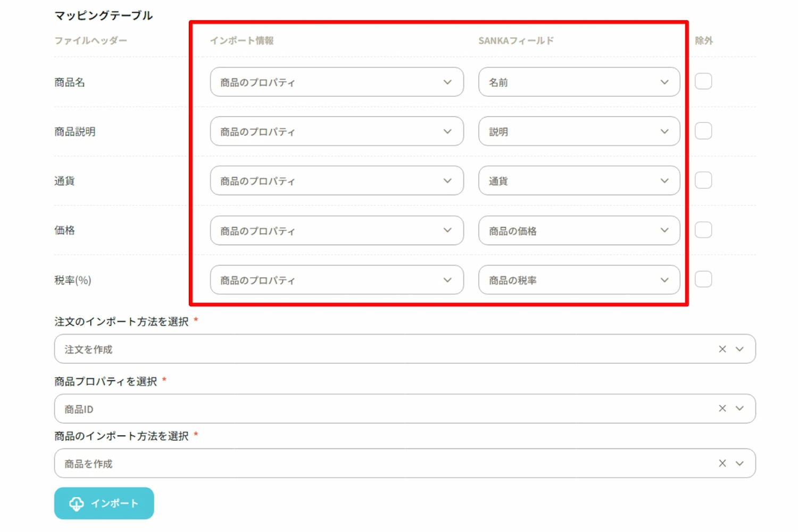
Task: Click the cloud upload icon on インポート button
Action: pyautogui.click(x=77, y=503)
